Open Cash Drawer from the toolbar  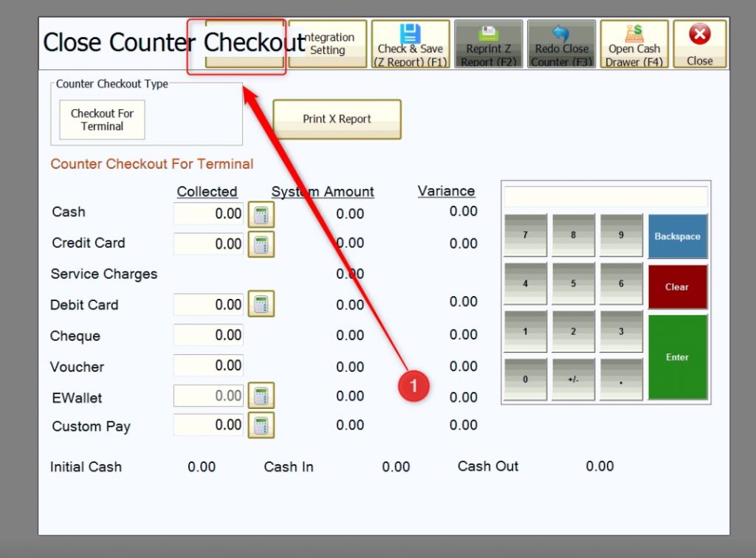pyautogui.click(x=634, y=44)
